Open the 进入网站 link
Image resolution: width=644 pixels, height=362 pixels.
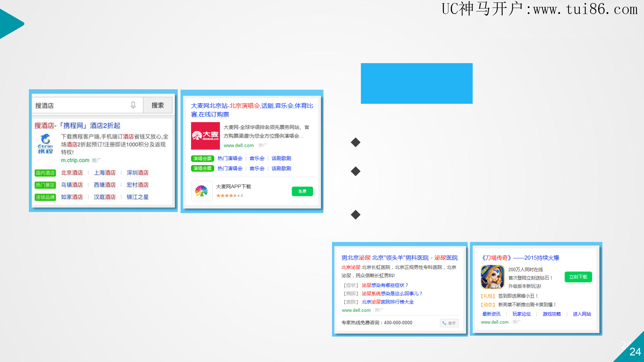[x=582, y=314]
